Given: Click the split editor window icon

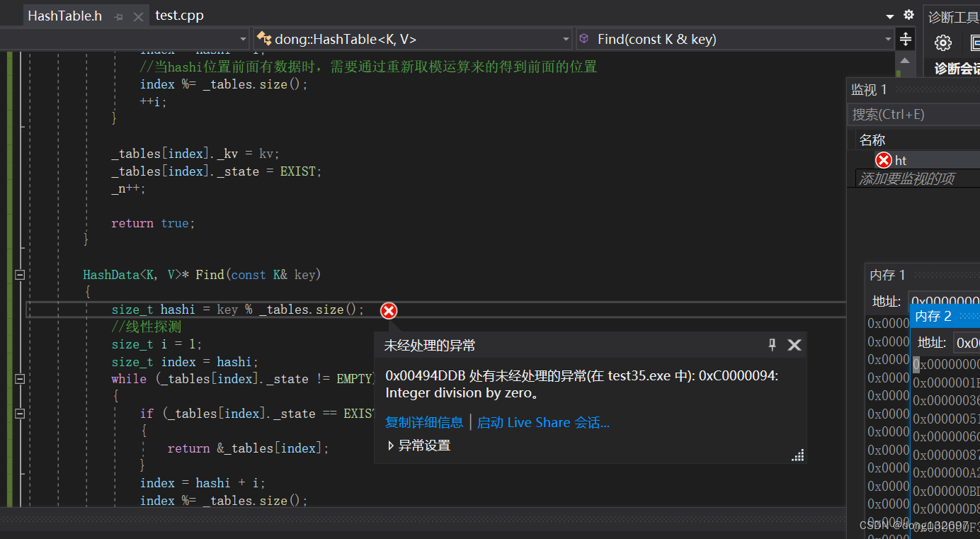Looking at the screenshot, I should [x=905, y=39].
